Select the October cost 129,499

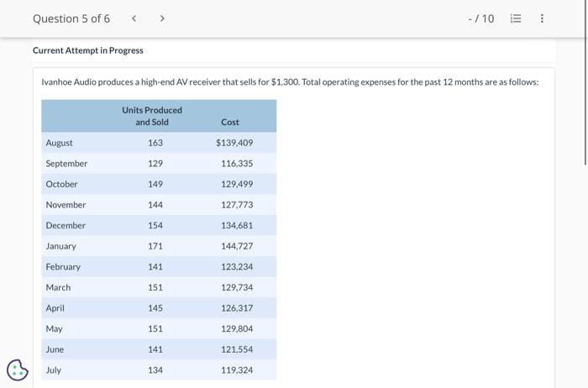237,184
